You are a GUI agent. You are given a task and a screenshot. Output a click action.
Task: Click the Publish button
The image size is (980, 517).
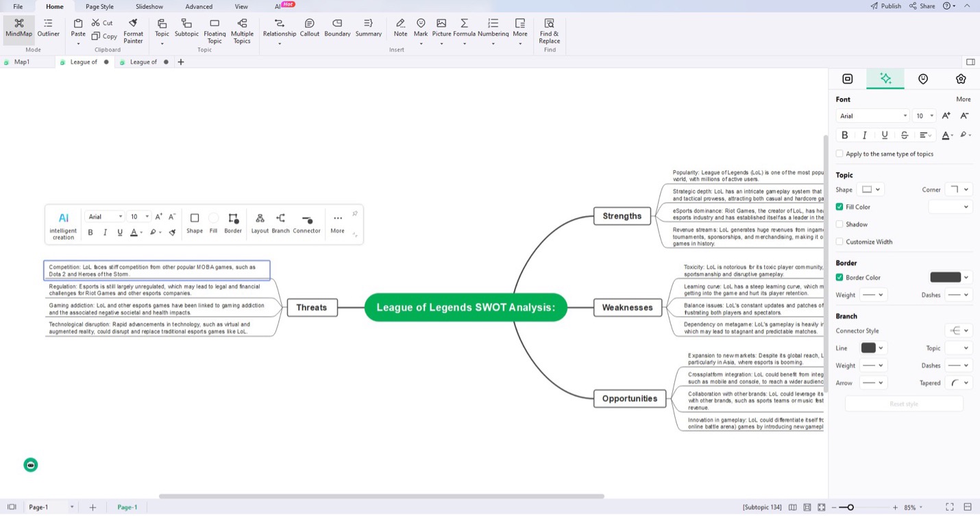coord(885,6)
